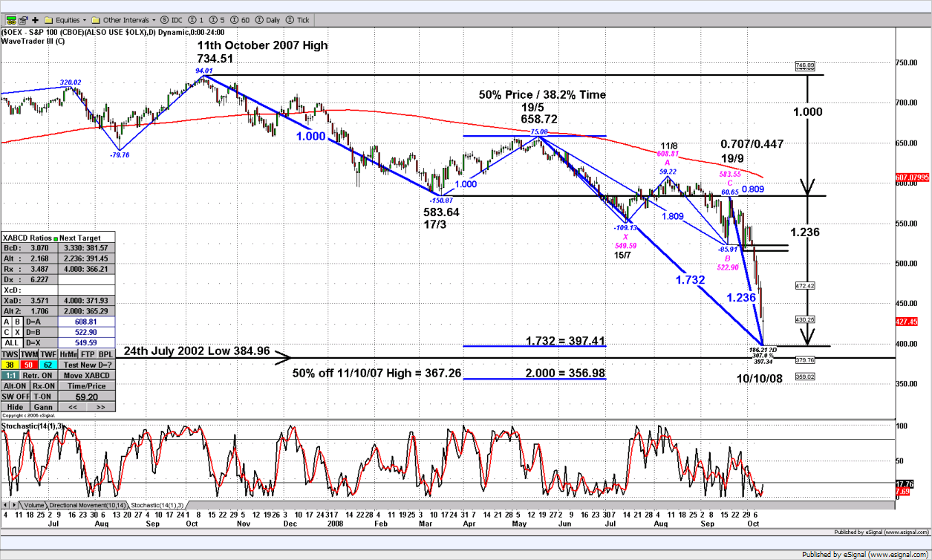Open the Equities folder dropdown
This screenshot has height=560, width=932.
[x=65, y=19]
